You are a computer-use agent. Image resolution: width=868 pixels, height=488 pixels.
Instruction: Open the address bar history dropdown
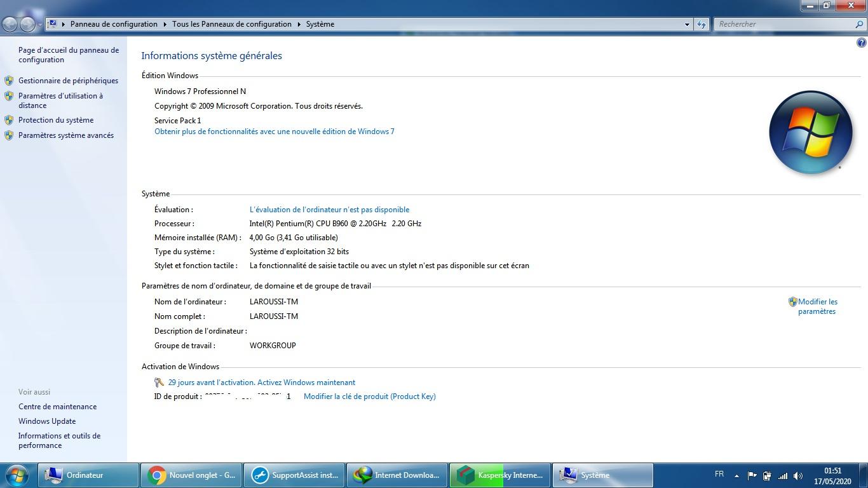687,24
